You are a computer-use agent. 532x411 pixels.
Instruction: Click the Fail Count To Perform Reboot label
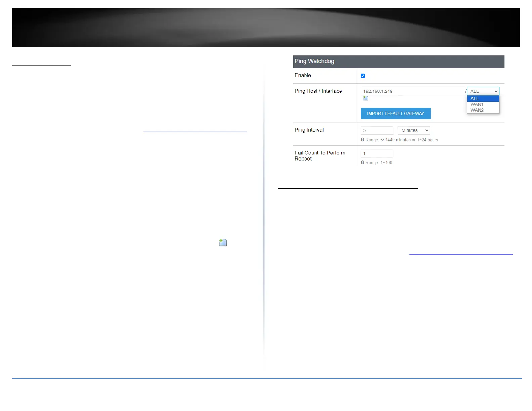pyautogui.click(x=320, y=155)
